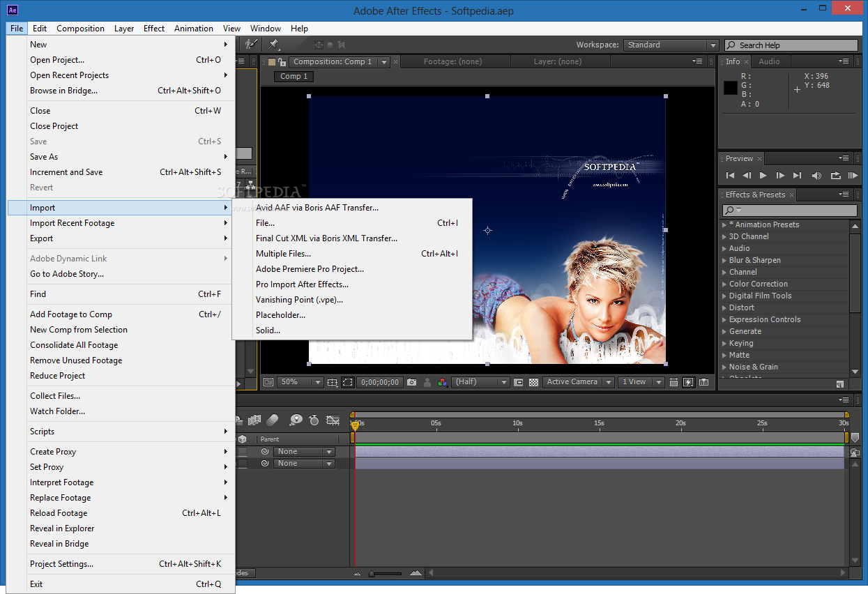Open the Workspace Standard dropdown
This screenshot has height=594, width=868.
coord(671,45)
